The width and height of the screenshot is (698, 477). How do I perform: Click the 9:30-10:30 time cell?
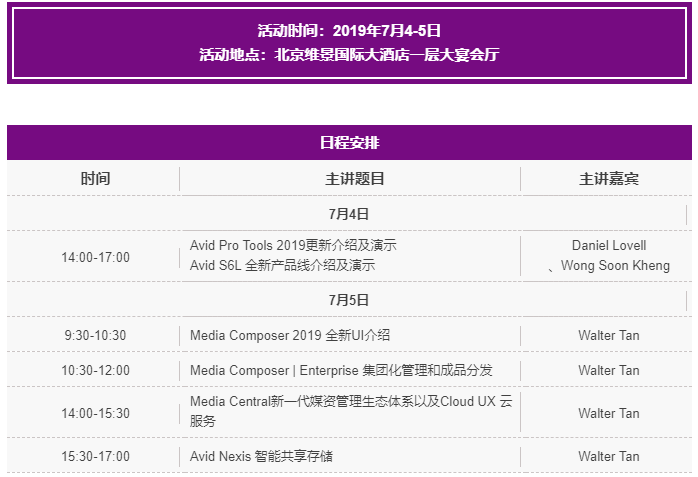pos(95,335)
